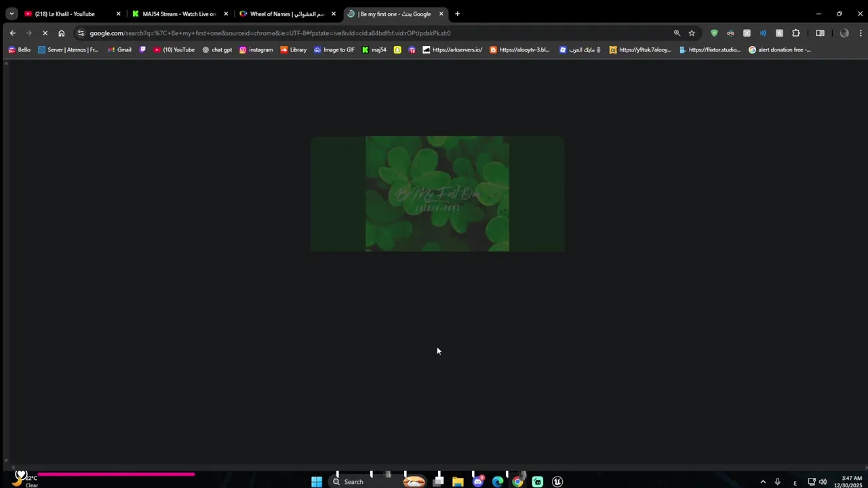Open the blue sound waves extension
Image resolution: width=868 pixels, height=488 pixels.
point(763,33)
